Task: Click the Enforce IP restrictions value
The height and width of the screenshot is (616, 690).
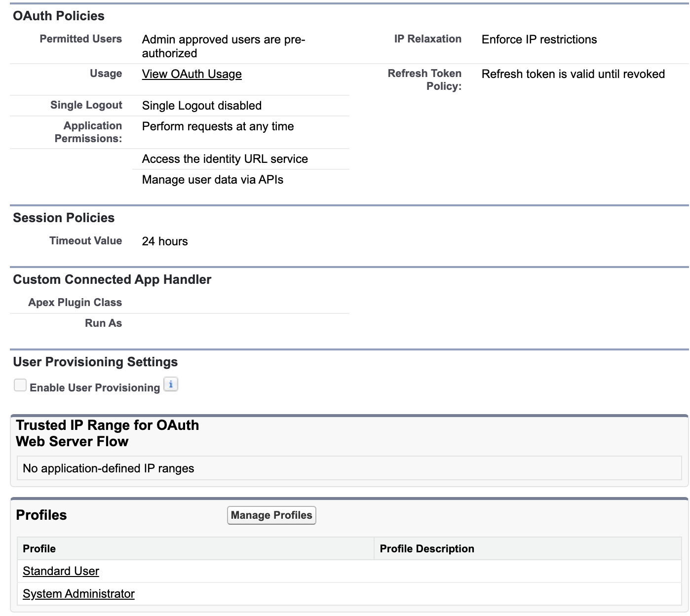Action: click(539, 39)
